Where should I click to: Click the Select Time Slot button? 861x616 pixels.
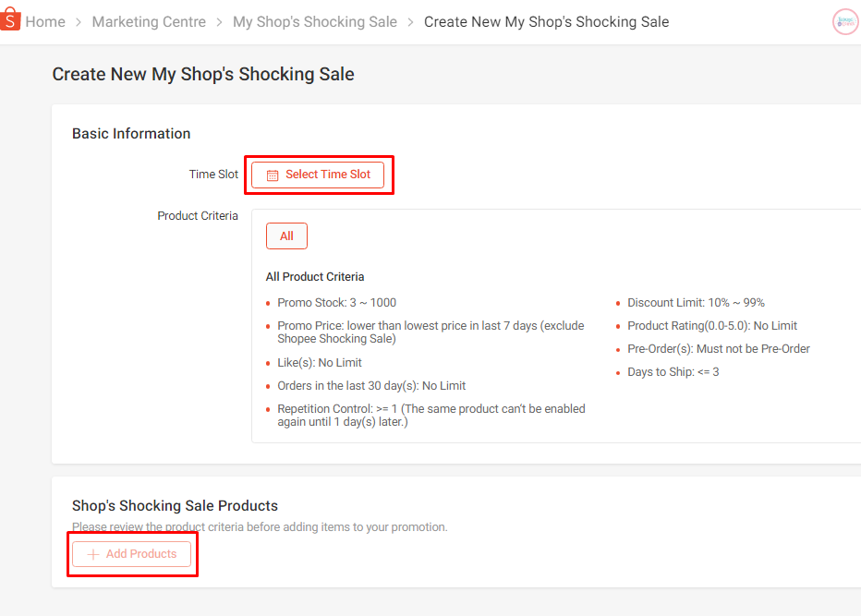(318, 175)
